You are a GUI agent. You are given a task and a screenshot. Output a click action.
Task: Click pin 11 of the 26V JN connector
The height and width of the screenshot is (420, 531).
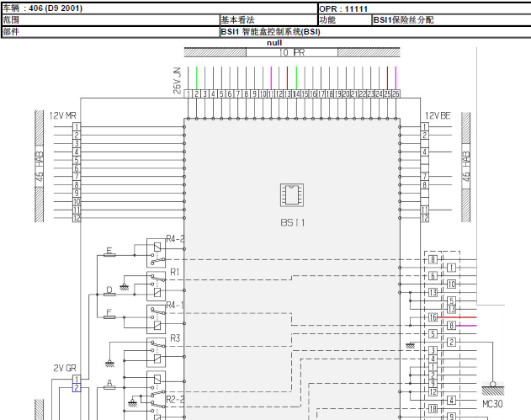coord(271,93)
